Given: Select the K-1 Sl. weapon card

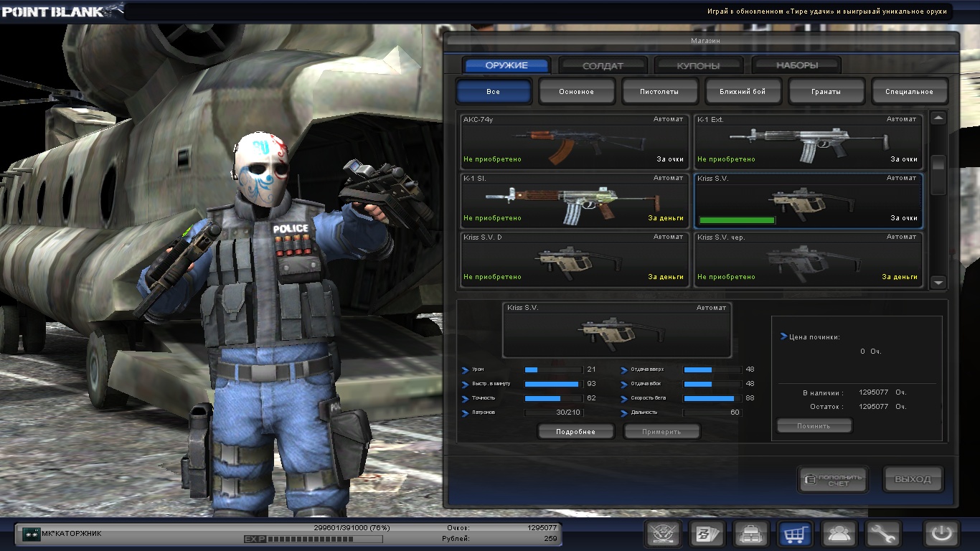Looking at the screenshot, I should click(574, 200).
